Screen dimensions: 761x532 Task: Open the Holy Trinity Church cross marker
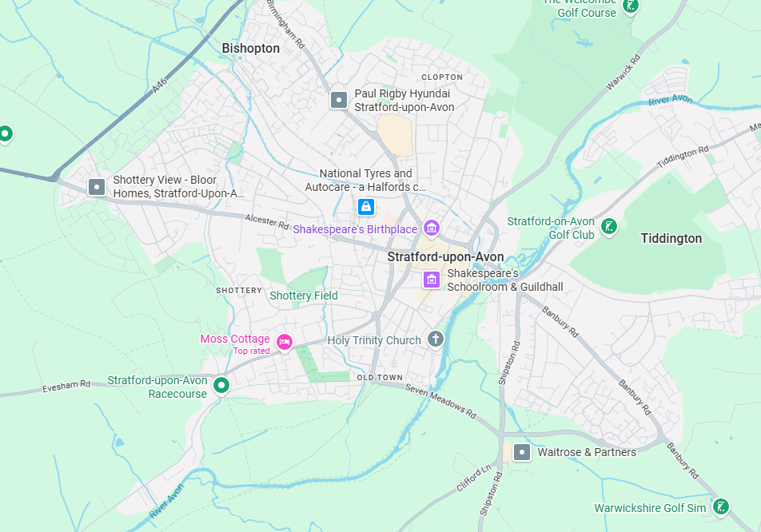coord(436,339)
